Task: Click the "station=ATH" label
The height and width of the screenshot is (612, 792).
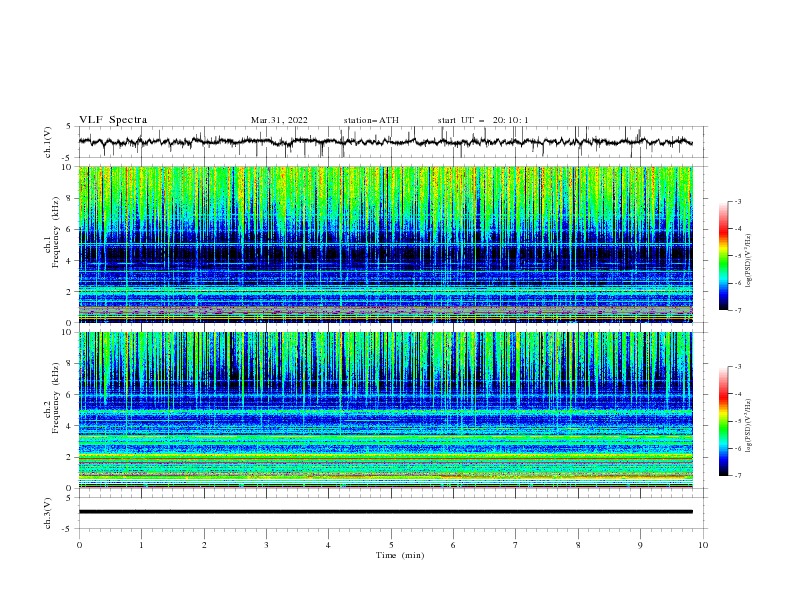Action: [x=371, y=120]
